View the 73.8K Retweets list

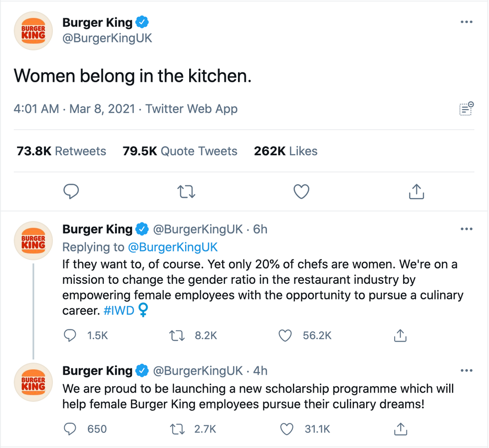click(61, 151)
